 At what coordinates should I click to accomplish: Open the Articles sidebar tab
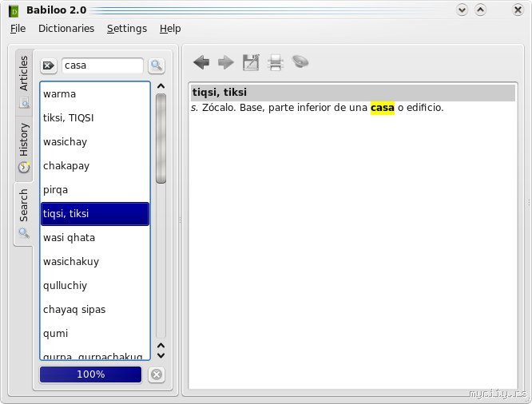(x=24, y=81)
